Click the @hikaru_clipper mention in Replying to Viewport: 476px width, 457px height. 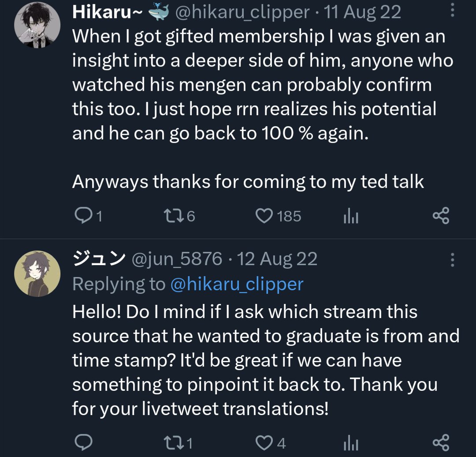237,284
